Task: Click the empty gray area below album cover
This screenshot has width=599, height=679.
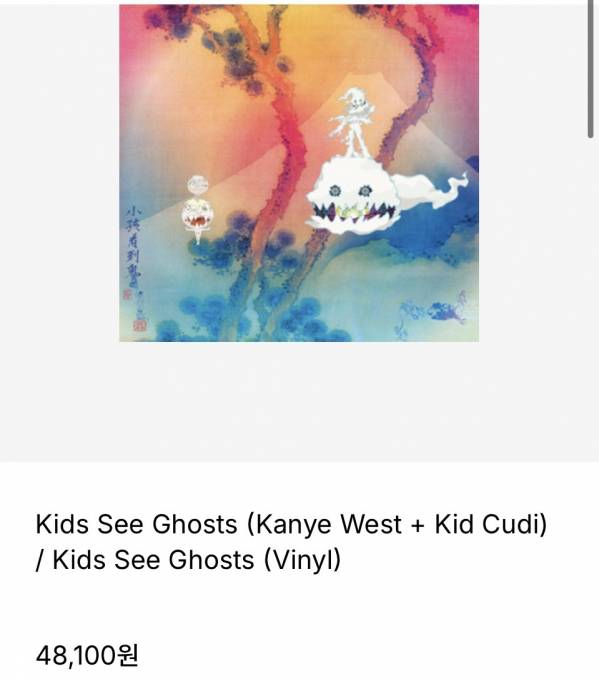Action: click(x=299, y=401)
